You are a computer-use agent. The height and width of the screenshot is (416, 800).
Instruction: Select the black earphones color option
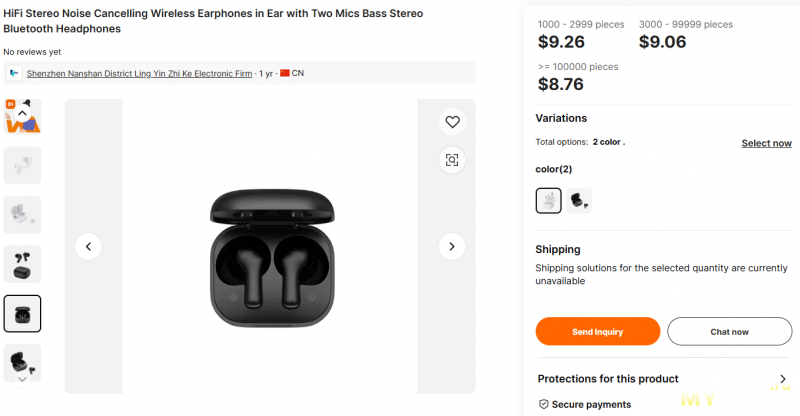point(579,201)
